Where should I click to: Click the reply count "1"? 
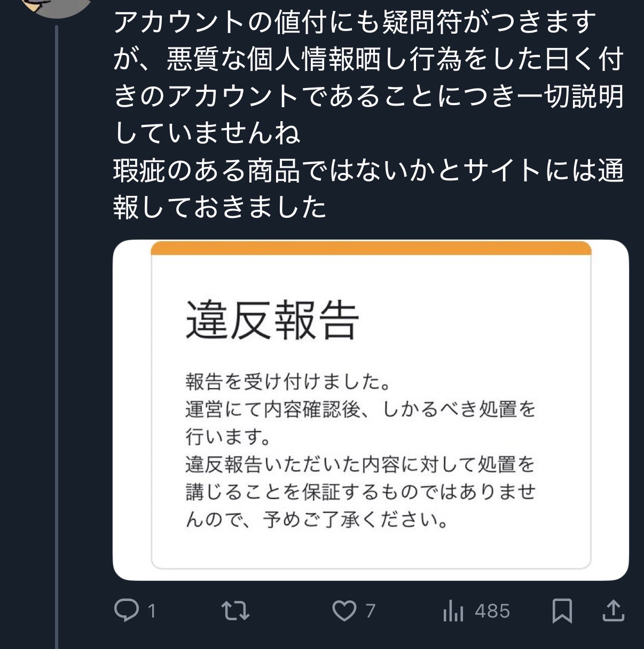[152, 611]
